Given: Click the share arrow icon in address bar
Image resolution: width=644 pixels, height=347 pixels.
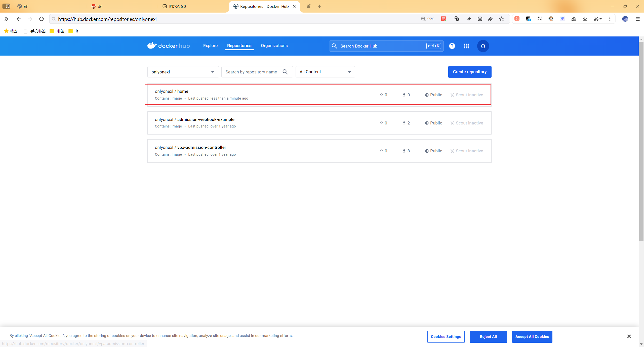Looking at the screenshot, I should click(x=491, y=19).
